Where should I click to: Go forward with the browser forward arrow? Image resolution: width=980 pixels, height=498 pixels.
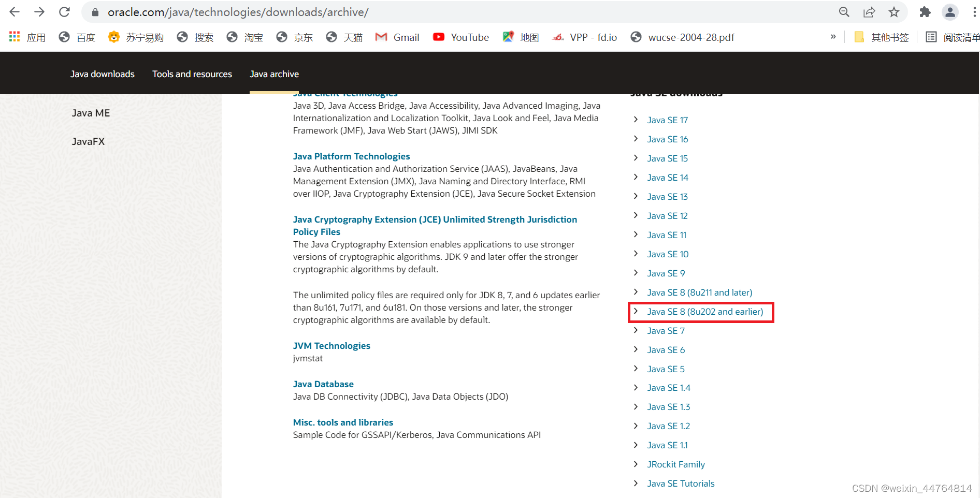pyautogui.click(x=39, y=12)
